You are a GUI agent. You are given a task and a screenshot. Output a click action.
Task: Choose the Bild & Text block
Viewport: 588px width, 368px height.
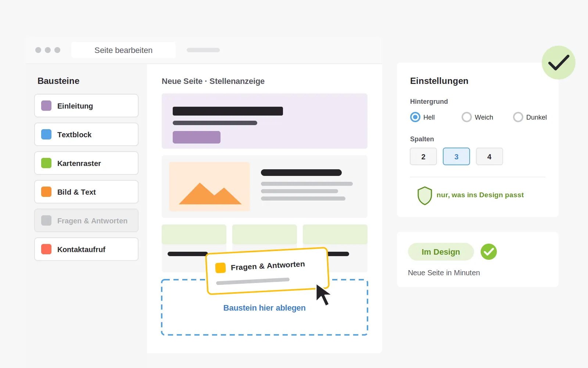pyautogui.click(x=86, y=192)
